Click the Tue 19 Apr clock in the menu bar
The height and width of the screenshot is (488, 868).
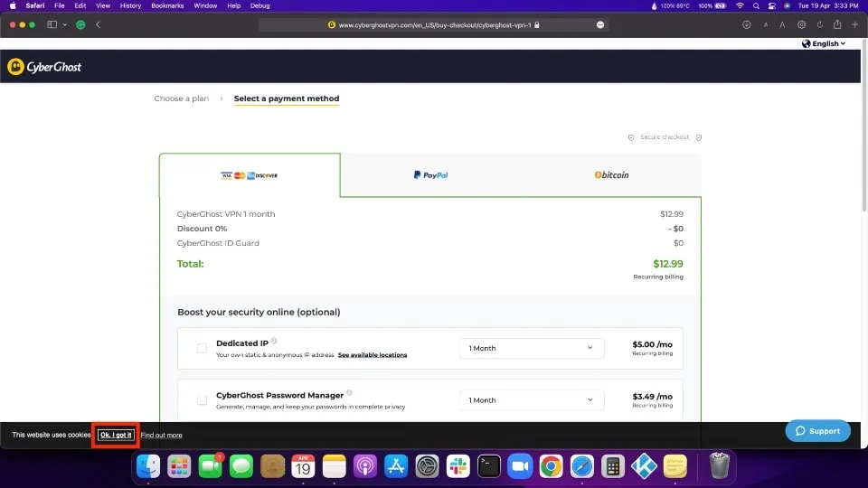click(x=828, y=5)
